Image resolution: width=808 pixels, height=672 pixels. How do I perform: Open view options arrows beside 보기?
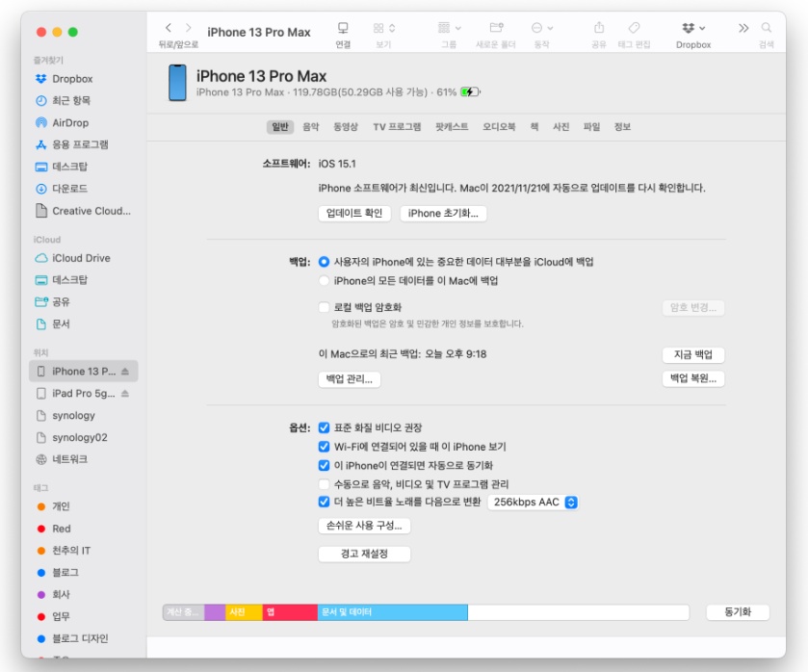click(x=392, y=28)
